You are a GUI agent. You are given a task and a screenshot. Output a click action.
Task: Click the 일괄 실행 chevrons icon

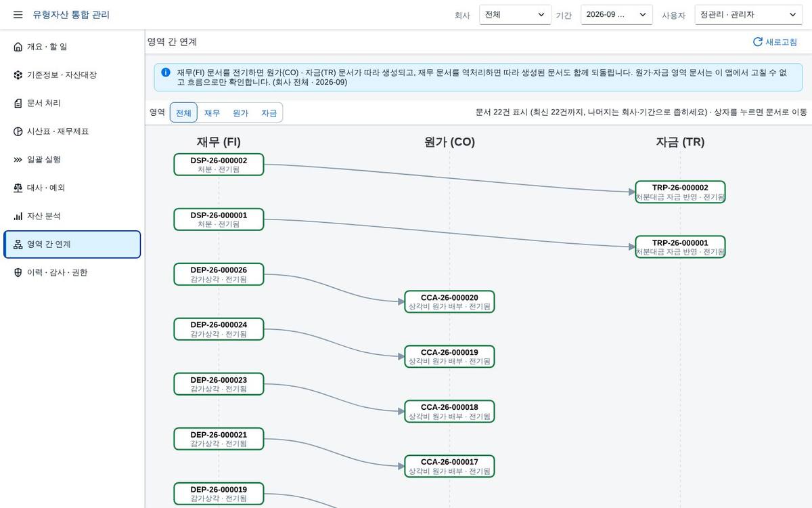18,160
